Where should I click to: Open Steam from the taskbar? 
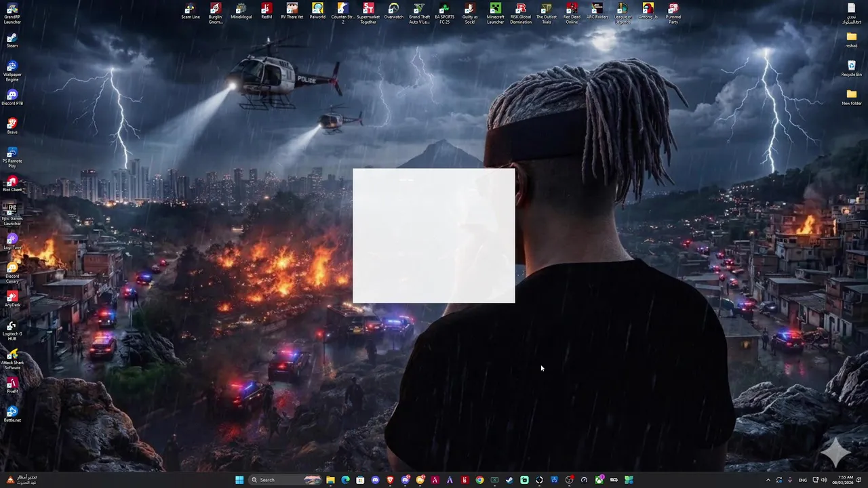509,480
